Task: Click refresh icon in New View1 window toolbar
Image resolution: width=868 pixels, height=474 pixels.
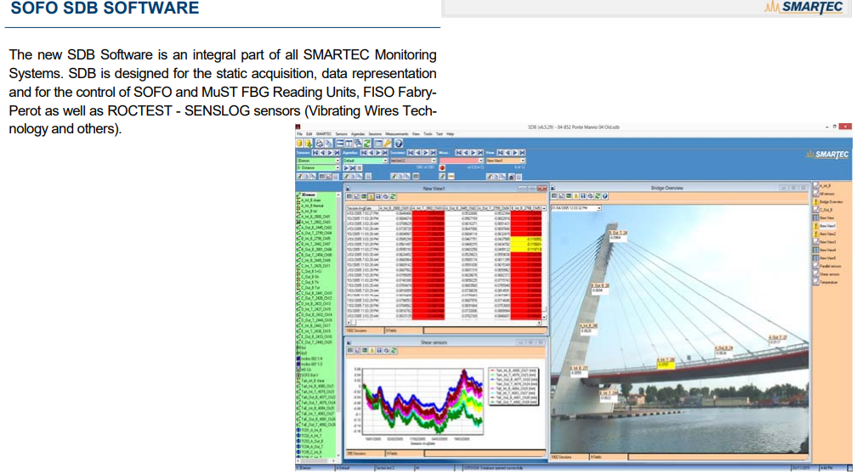Action: pyautogui.click(x=393, y=196)
